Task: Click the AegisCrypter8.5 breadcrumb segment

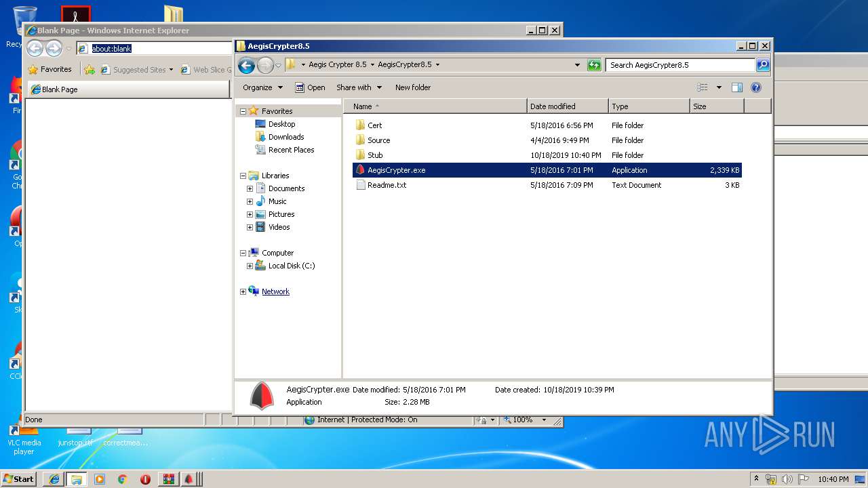Action: pyautogui.click(x=404, y=65)
